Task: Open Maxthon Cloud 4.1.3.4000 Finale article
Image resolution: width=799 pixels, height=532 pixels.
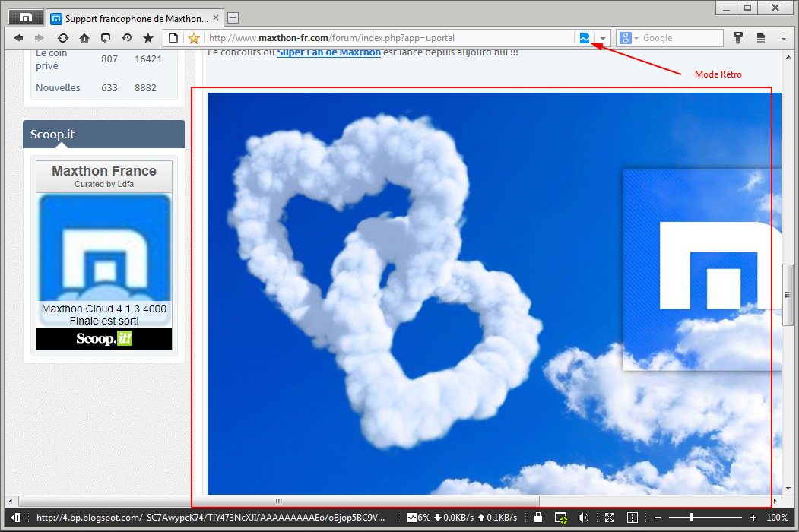Action: tap(104, 315)
